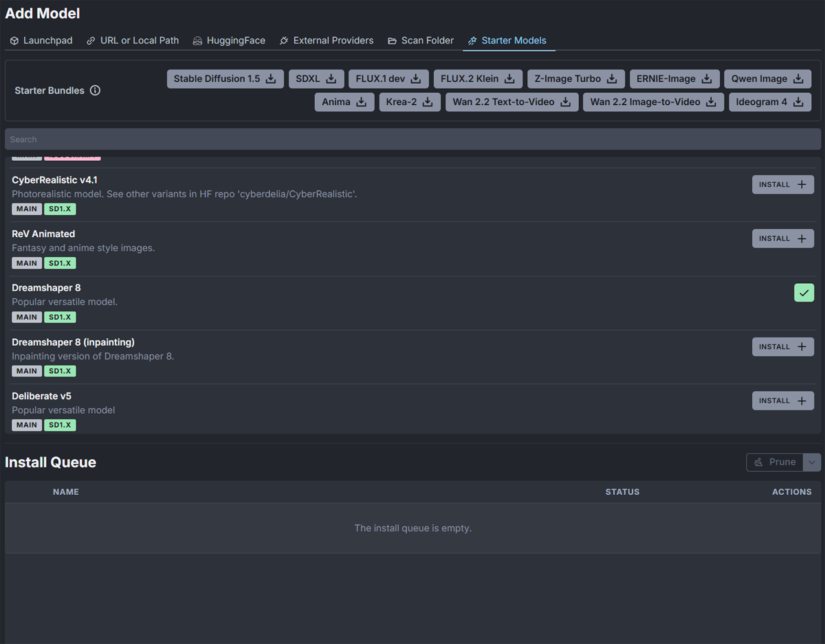Screen dimensions: 825x644
Task: Switch to External Providers tab
Action: coord(326,41)
